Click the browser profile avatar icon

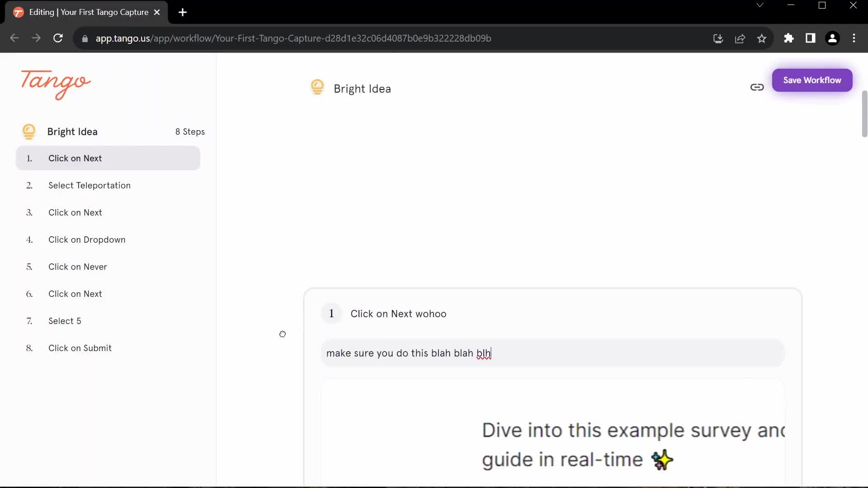point(832,38)
